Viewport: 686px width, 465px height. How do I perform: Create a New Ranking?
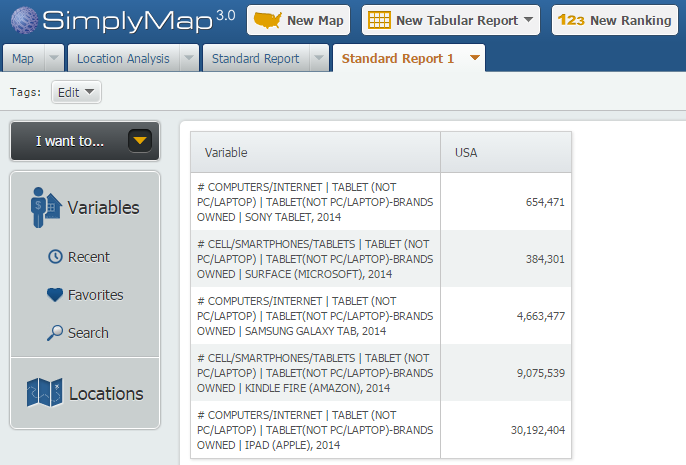(615, 20)
